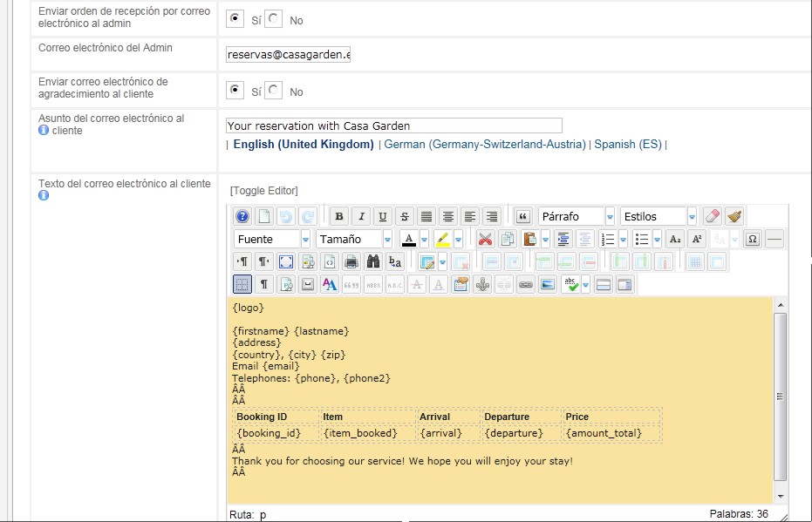Insert a special character with the omega icon
This screenshot has height=522, width=812.
[752, 241]
